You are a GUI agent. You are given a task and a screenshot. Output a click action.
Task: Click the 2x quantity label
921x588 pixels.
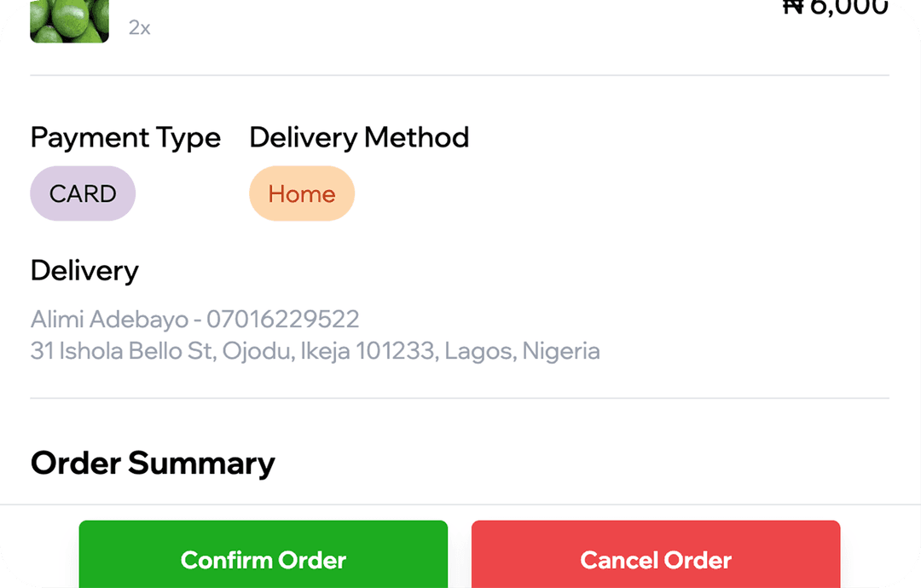pos(140,28)
